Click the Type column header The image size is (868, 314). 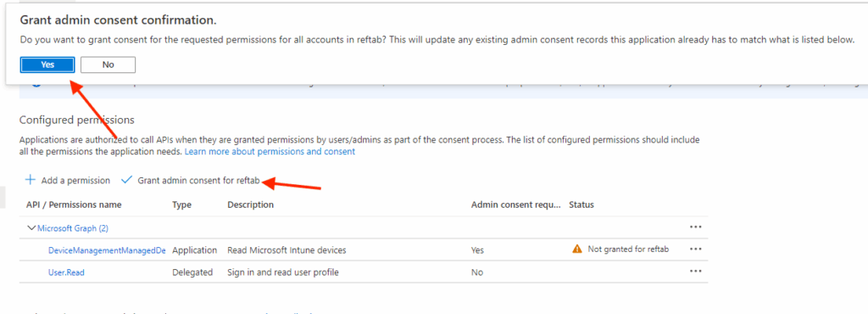[181, 205]
